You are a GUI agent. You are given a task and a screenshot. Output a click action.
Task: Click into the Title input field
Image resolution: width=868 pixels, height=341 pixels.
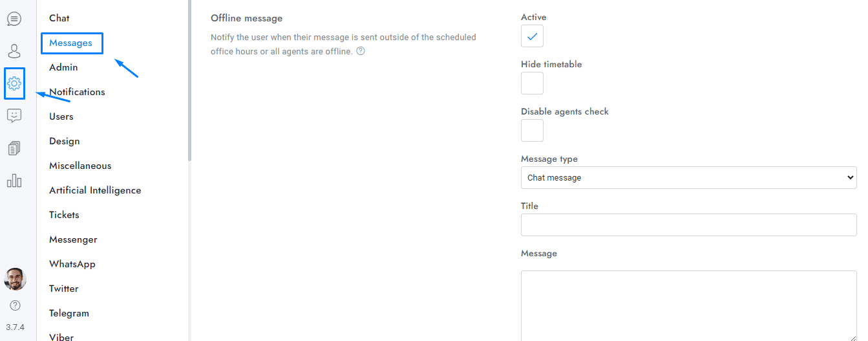[688, 225]
